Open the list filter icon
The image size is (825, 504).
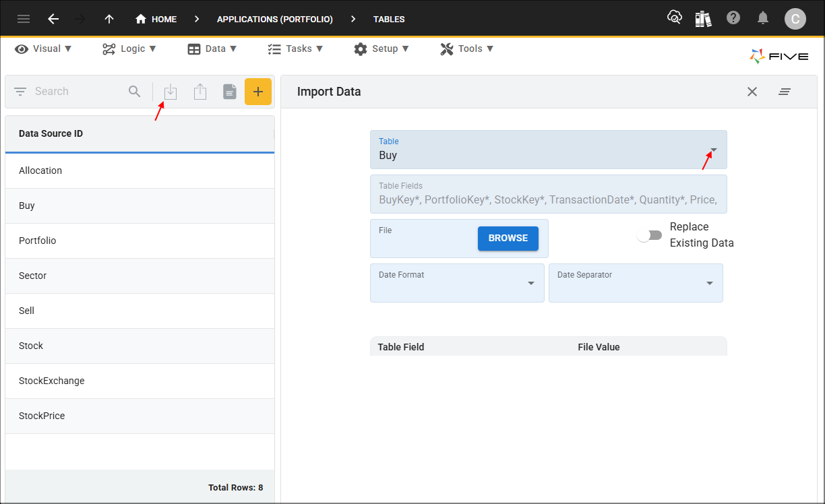20,92
